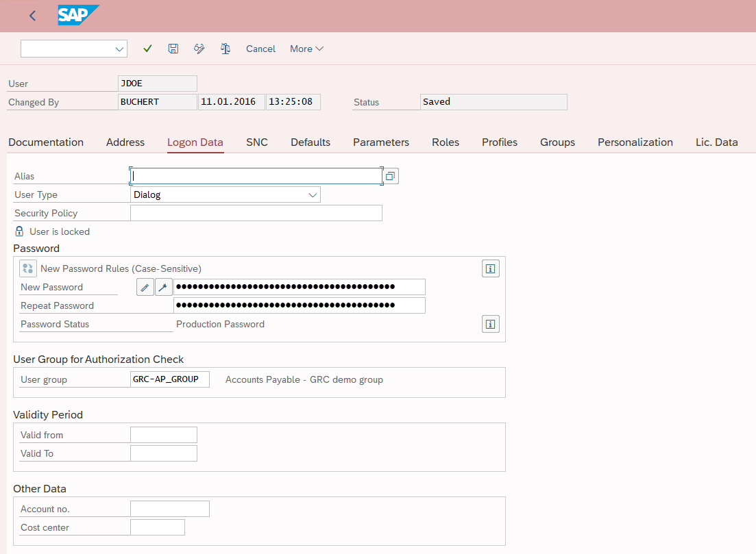Switch to the Documentation tab

click(46, 142)
